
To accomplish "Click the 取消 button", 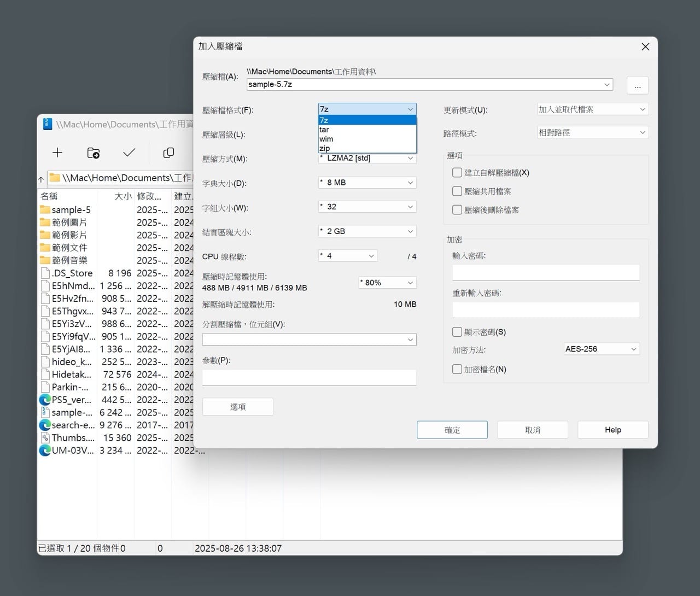I will pyautogui.click(x=533, y=430).
